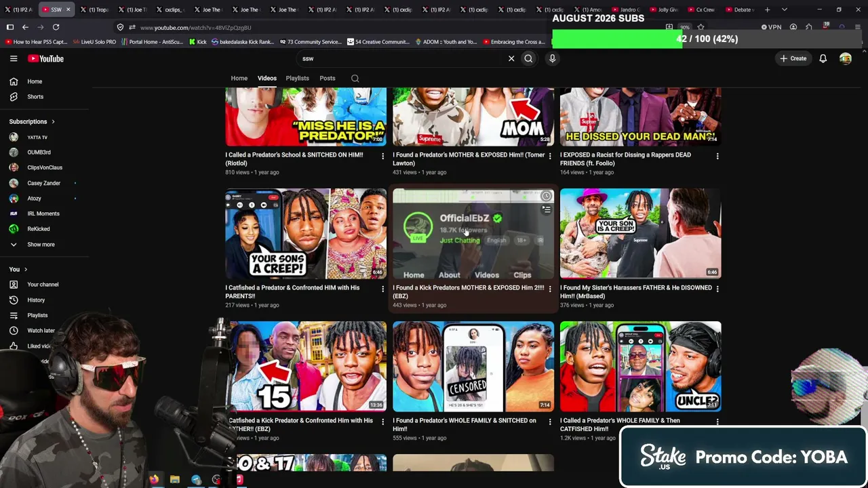
Task: Switch to the 'Cx Crew' browser tab
Action: 702,9
